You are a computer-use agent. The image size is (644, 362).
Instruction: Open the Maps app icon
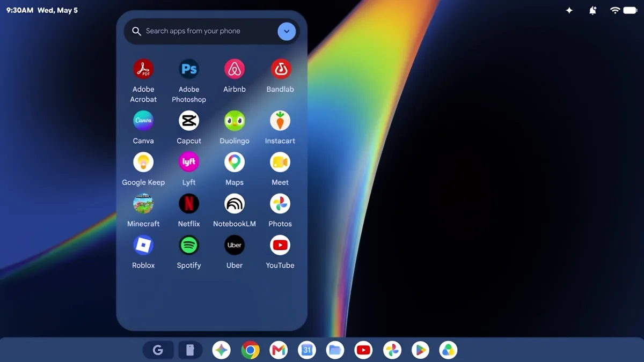pos(235,162)
